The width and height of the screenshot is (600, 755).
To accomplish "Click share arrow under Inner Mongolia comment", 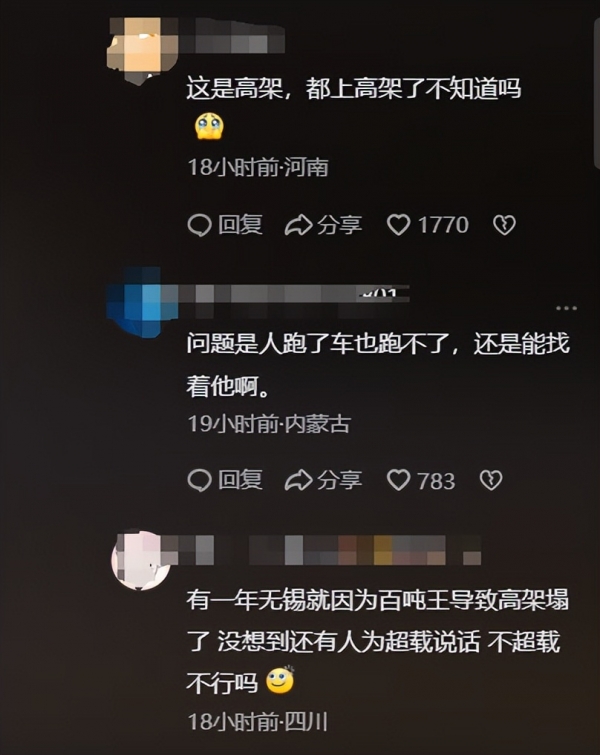I will coord(299,480).
